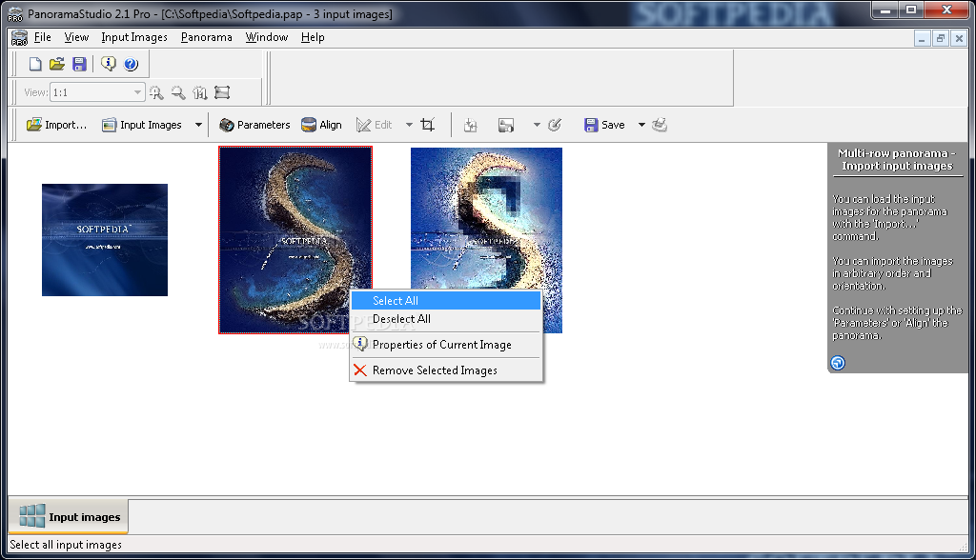Click the Save project floppy icon
Viewport: 976px width, 560px height.
click(79, 65)
